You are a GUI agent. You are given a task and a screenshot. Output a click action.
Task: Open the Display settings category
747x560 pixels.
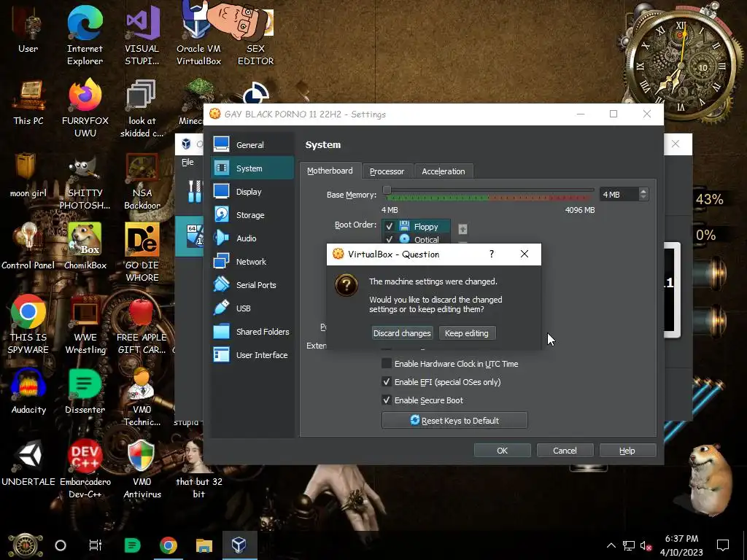click(252, 192)
